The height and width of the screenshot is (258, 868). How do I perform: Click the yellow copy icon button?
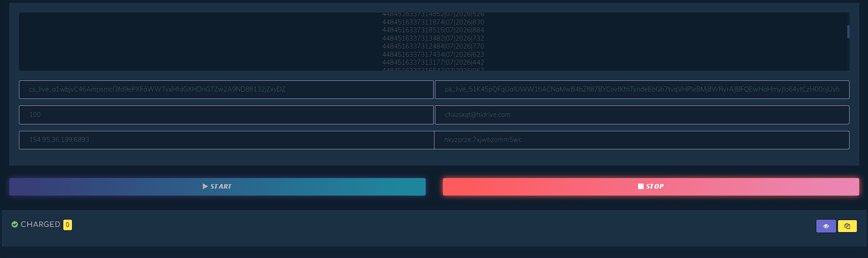pos(847,226)
